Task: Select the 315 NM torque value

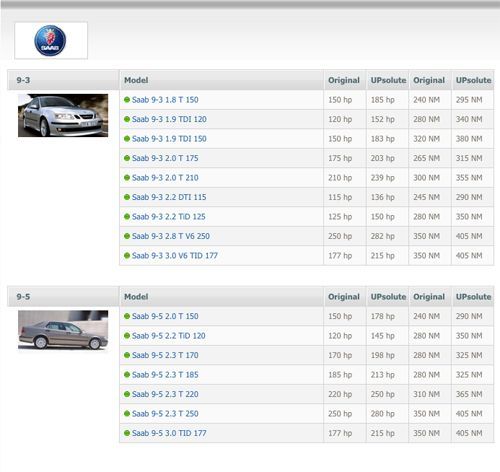Action: 469,158
